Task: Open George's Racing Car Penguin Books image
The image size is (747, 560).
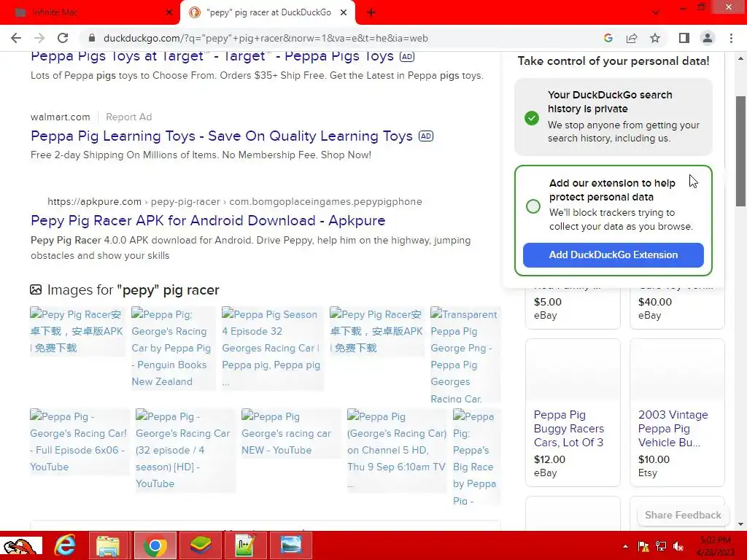Action: tap(173, 348)
